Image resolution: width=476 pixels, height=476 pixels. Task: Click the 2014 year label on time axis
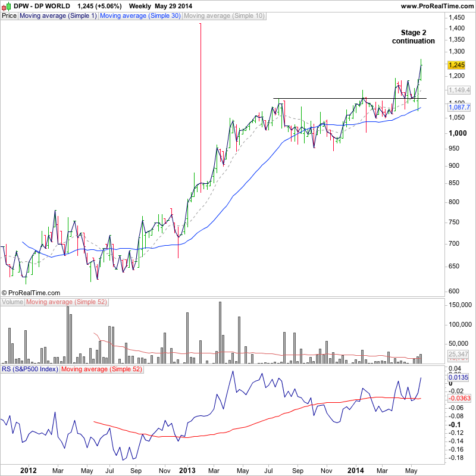pyautogui.click(x=355, y=471)
